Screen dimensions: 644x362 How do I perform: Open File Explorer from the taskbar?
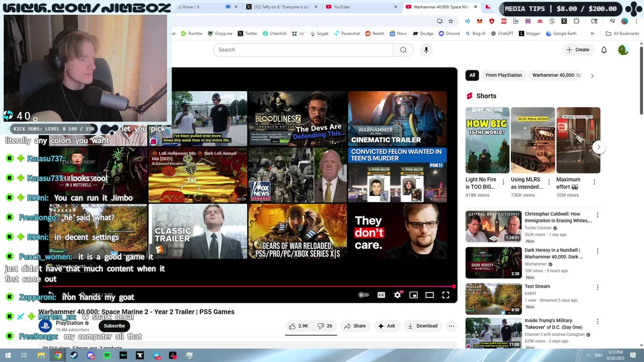(x=41, y=355)
